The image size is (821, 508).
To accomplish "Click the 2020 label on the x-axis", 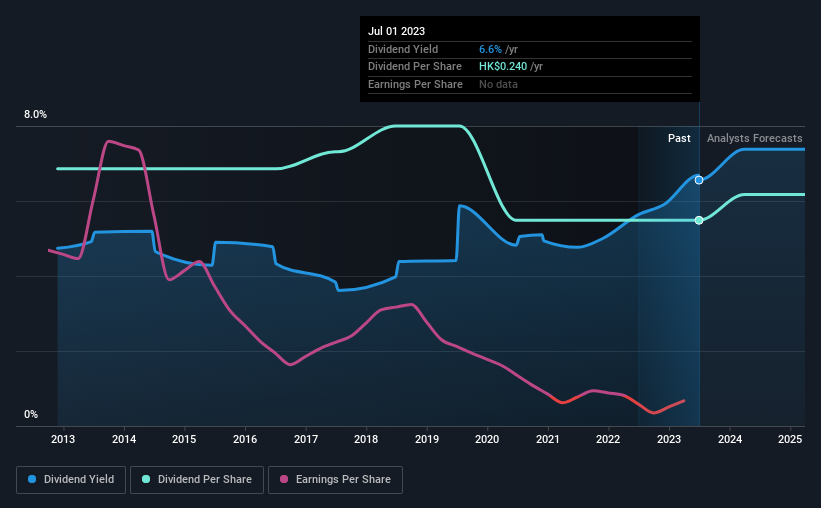I will [487, 439].
